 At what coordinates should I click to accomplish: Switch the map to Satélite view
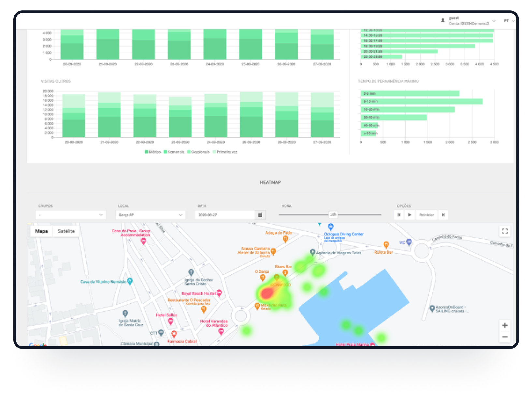click(66, 231)
